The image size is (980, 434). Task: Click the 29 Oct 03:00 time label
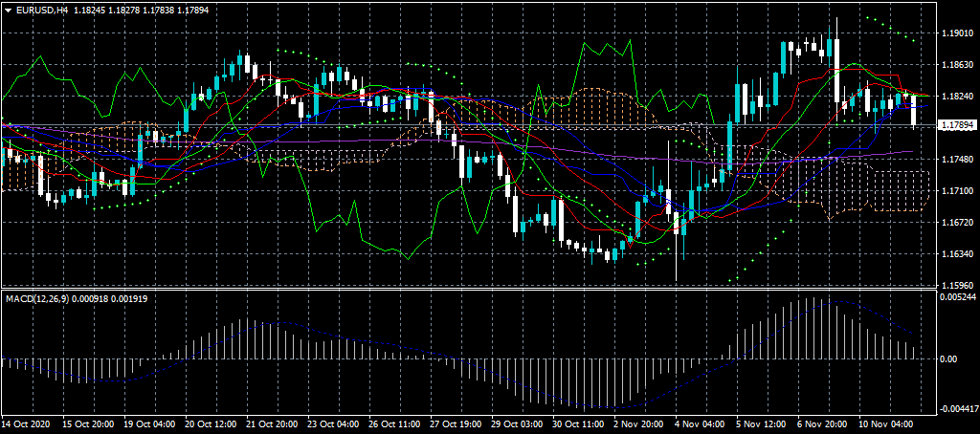(516, 424)
